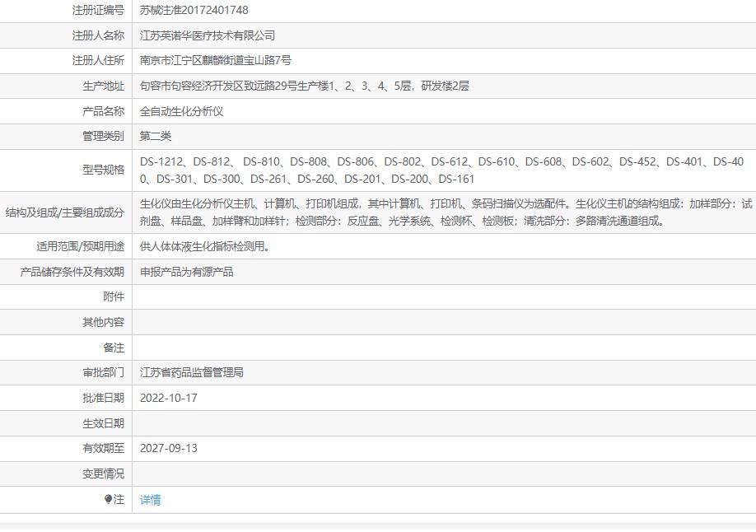Click the 备注 row label
Screen dimensions: 756x532
pos(114,348)
